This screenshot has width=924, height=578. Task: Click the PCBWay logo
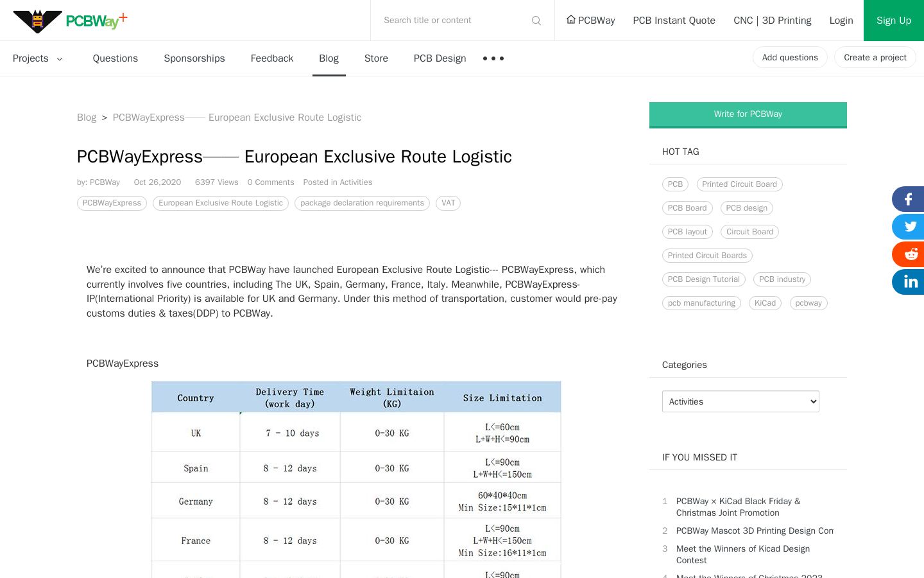point(70,21)
